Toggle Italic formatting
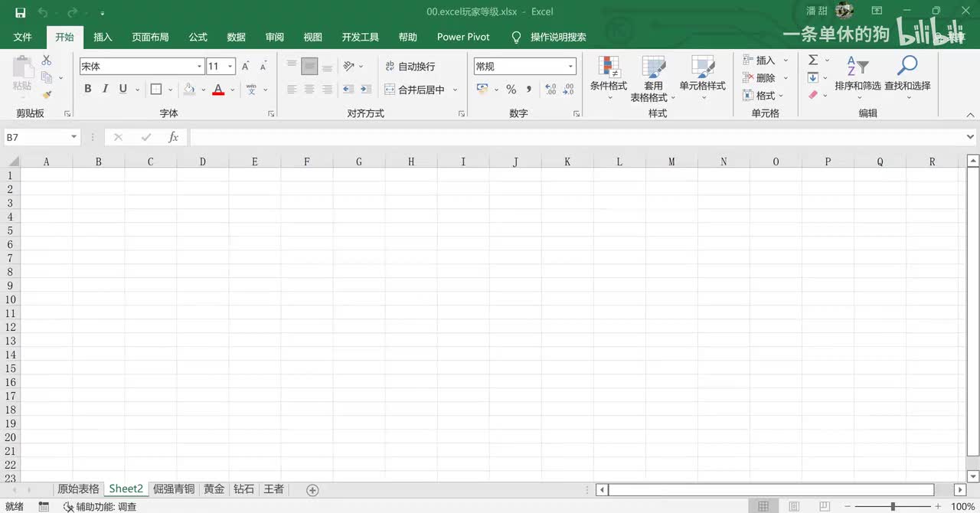This screenshot has width=980, height=513. 106,89
